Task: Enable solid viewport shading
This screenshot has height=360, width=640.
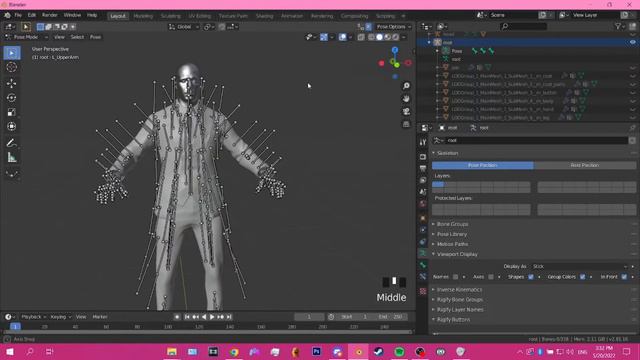Action: pos(379,37)
